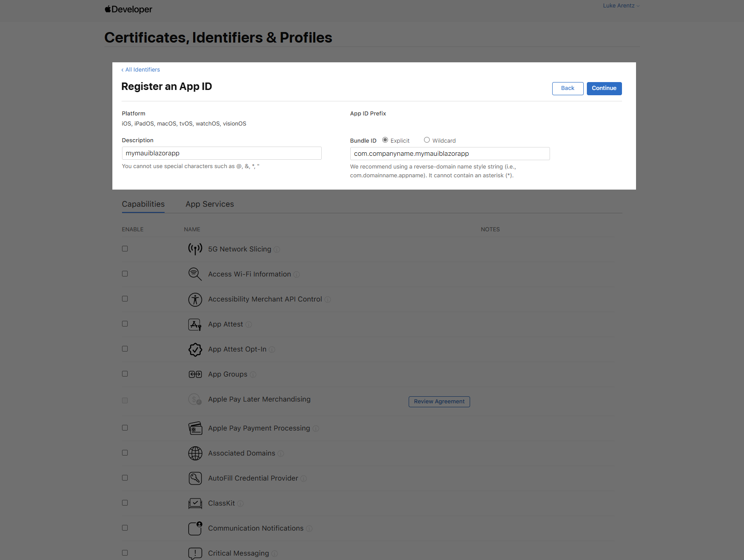Image resolution: width=744 pixels, height=560 pixels.
Task: Click into the Bundle ID text field
Action: (449, 154)
